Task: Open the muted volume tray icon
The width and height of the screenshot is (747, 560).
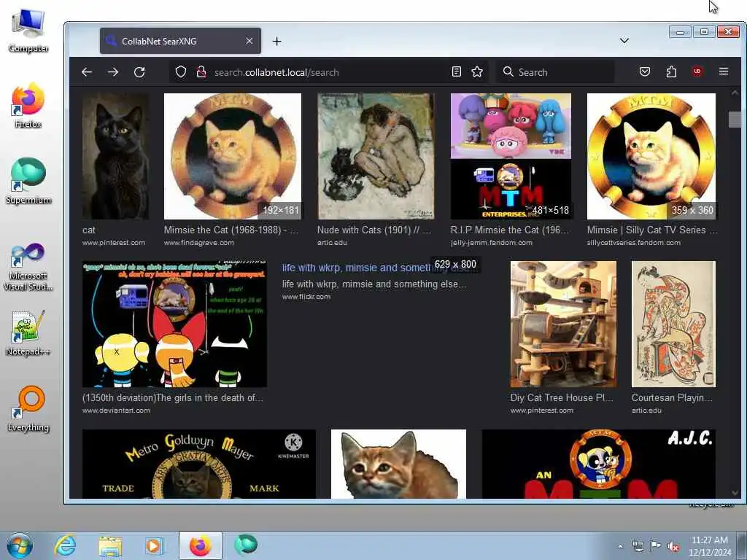Action: [673, 547]
